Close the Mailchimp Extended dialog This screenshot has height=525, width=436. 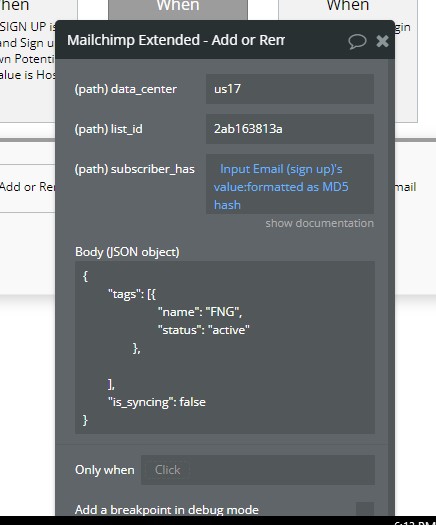coord(382,41)
